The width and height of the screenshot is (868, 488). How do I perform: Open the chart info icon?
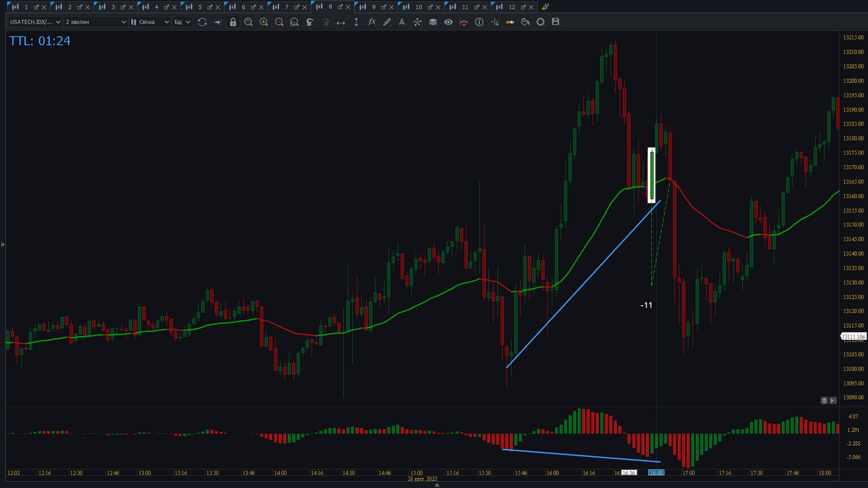pyautogui.click(x=479, y=22)
